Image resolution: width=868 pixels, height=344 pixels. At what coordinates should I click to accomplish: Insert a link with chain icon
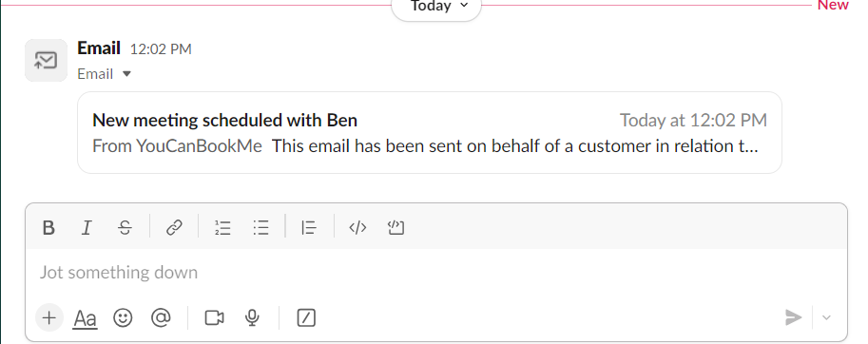pyautogui.click(x=174, y=227)
